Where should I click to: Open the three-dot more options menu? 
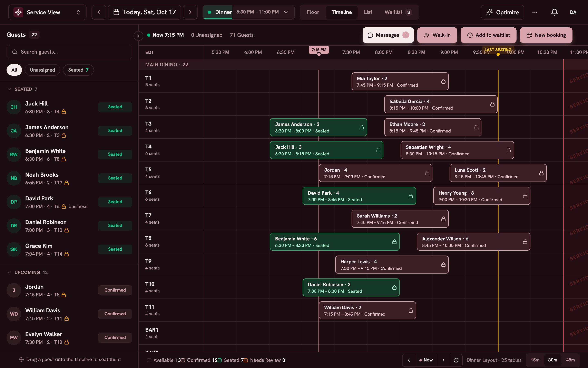(535, 12)
